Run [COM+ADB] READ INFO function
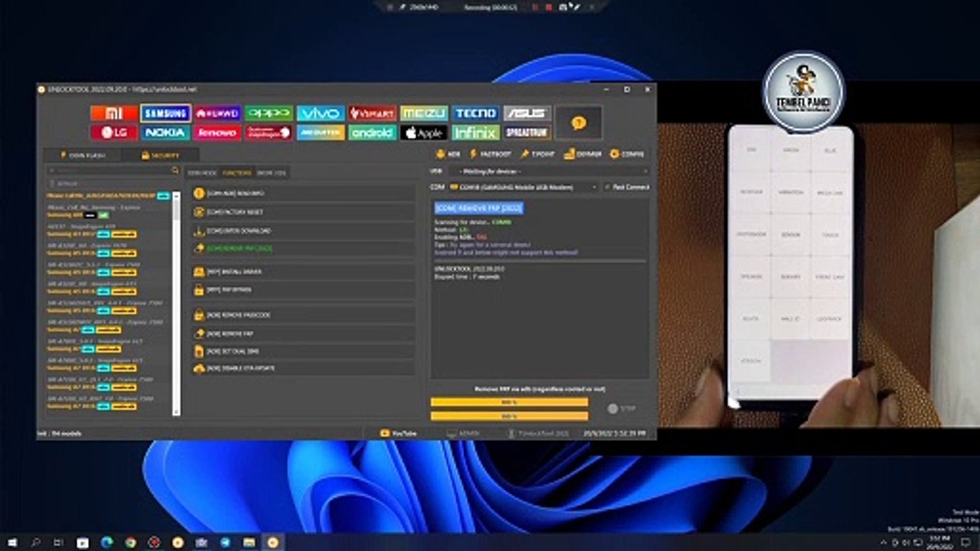 [303, 194]
